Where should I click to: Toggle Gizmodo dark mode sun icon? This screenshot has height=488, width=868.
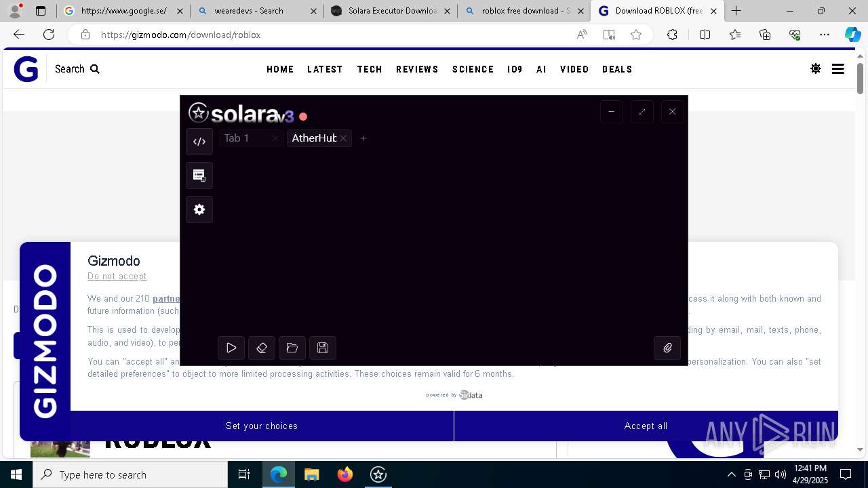point(816,68)
